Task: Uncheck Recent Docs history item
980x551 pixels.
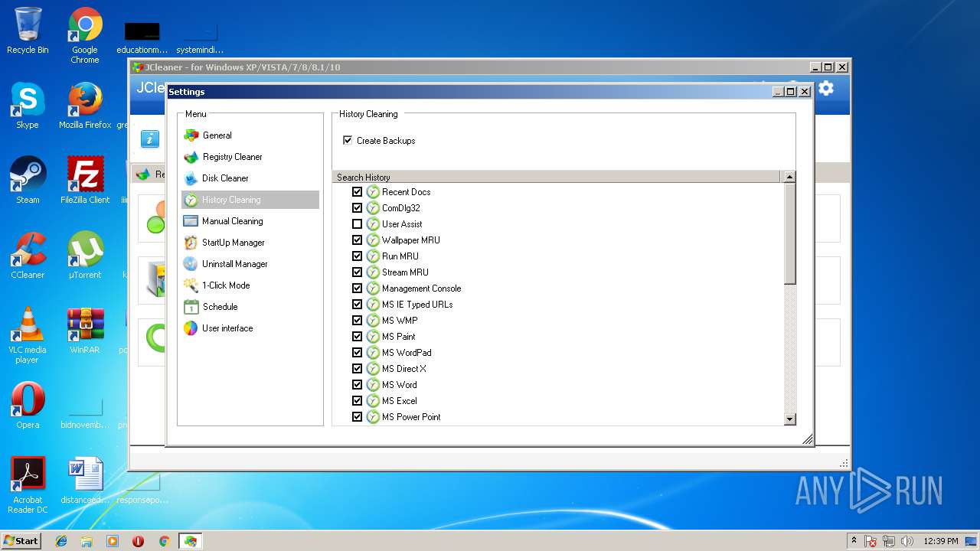Action: point(357,192)
